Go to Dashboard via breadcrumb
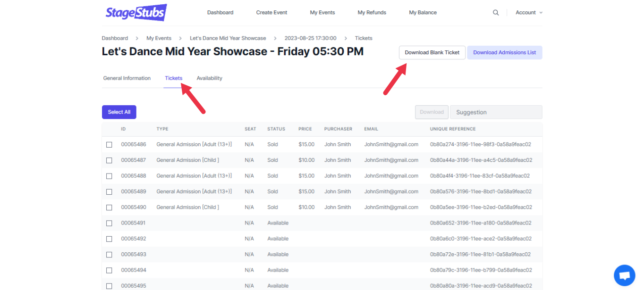 tap(115, 38)
